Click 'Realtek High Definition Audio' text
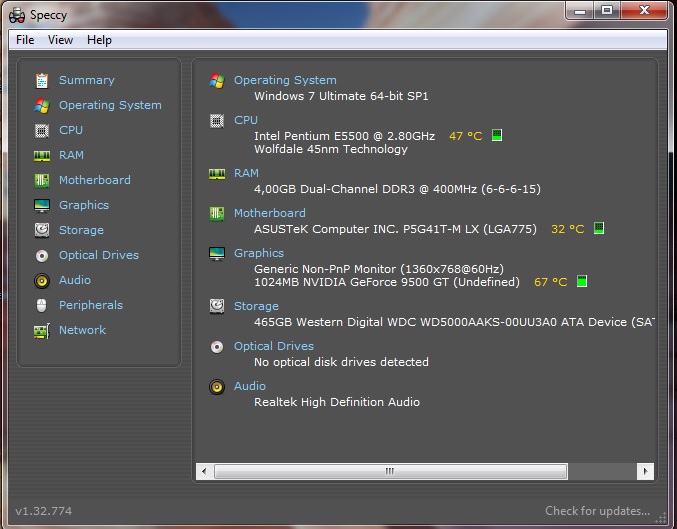Screen dimensions: 677x529 (337, 402)
